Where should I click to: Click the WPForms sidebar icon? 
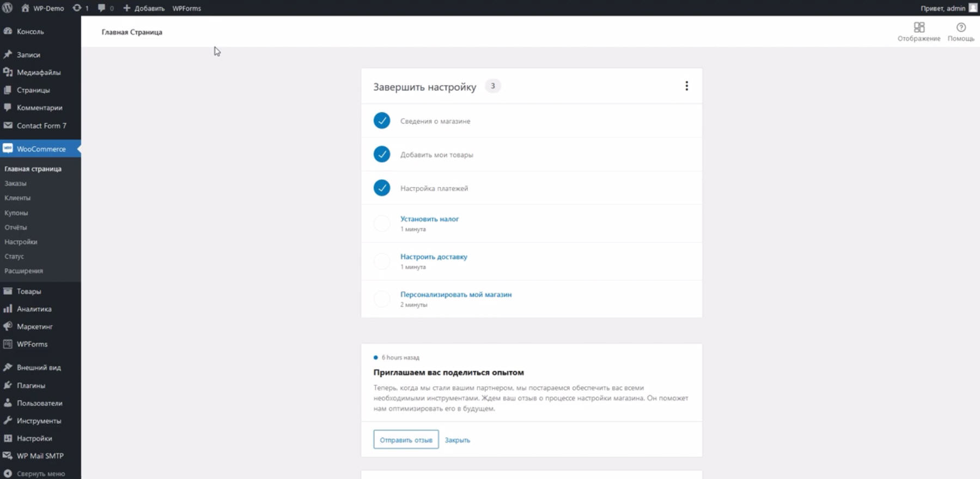(x=8, y=344)
